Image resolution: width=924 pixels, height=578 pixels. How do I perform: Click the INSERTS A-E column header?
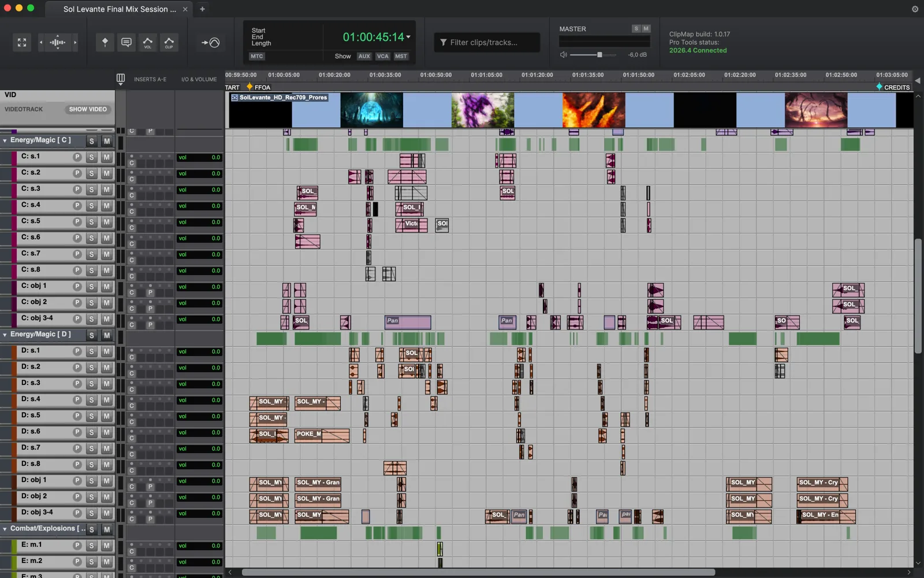point(150,79)
